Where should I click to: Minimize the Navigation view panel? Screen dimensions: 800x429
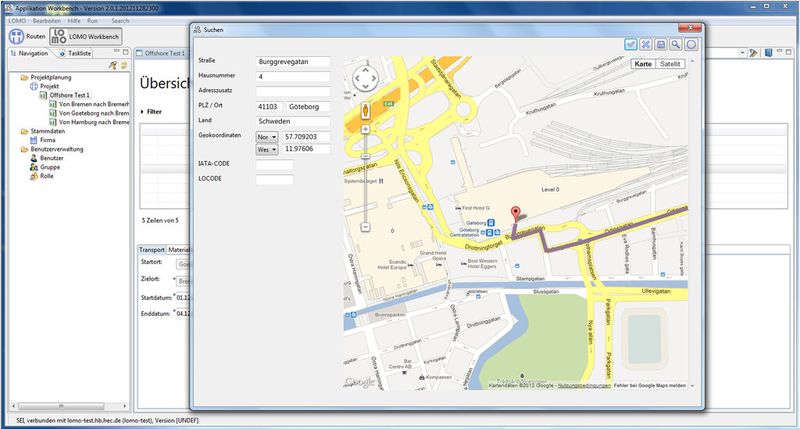(x=116, y=52)
